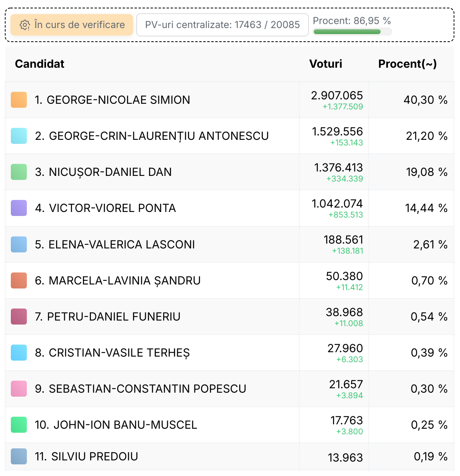The width and height of the screenshot is (460, 476).
Task: Click the purple swatch for Victor-Viorel Ponta
Action: coord(19,208)
